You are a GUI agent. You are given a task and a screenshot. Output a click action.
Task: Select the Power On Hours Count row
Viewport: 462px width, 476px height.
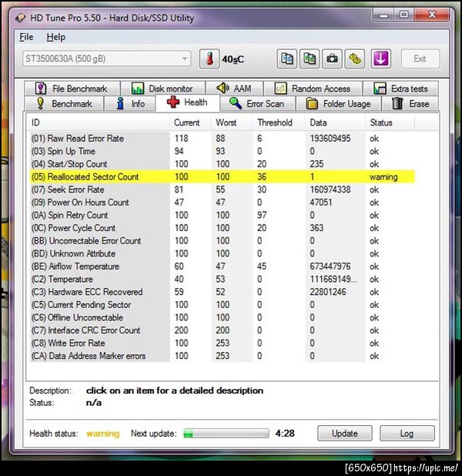tap(223, 203)
